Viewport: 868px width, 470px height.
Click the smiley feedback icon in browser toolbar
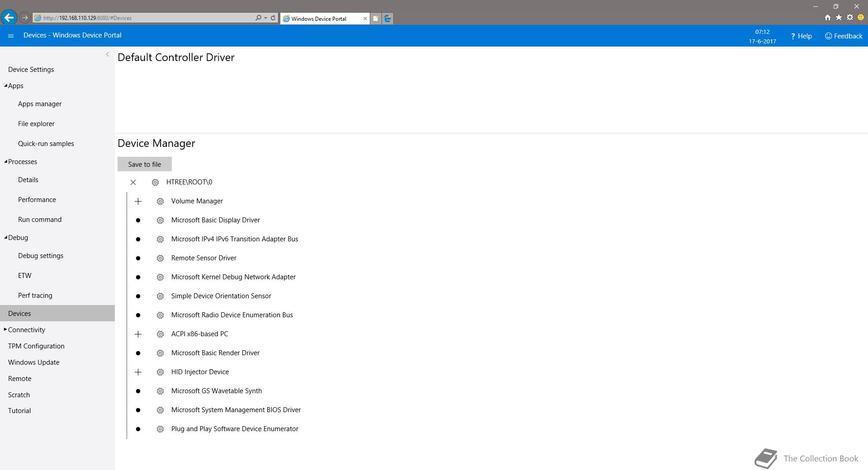click(861, 18)
